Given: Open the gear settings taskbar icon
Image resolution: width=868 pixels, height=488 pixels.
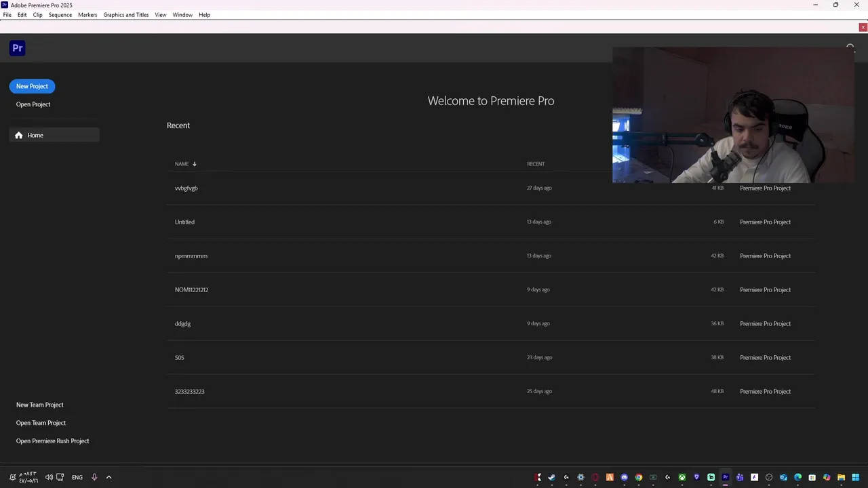Looking at the screenshot, I should (x=581, y=477).
